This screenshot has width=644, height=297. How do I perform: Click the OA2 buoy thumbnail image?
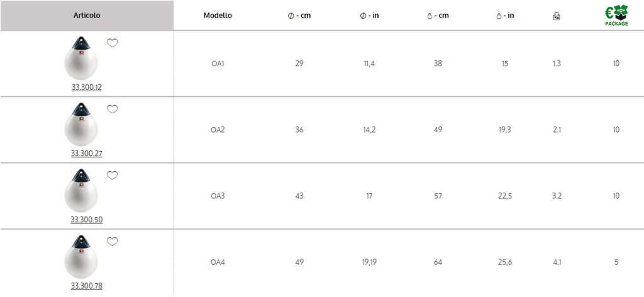(x=81, y=125)
